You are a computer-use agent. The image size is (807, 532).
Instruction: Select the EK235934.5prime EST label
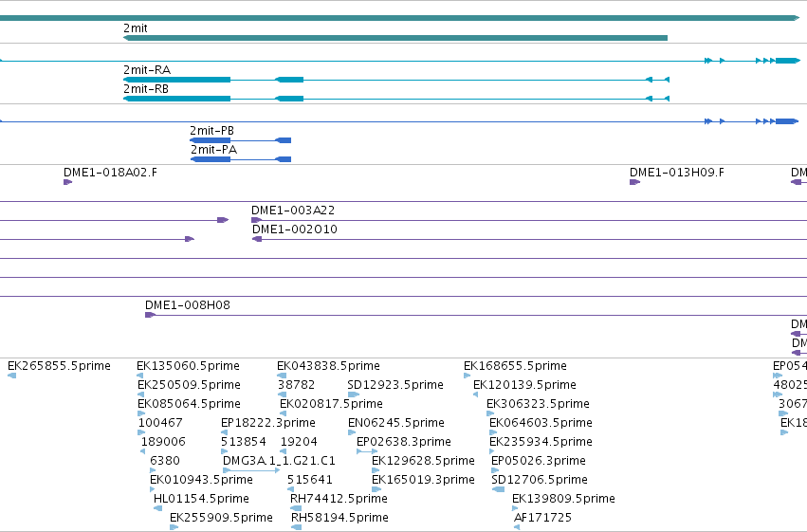click(x=541, y=442)
